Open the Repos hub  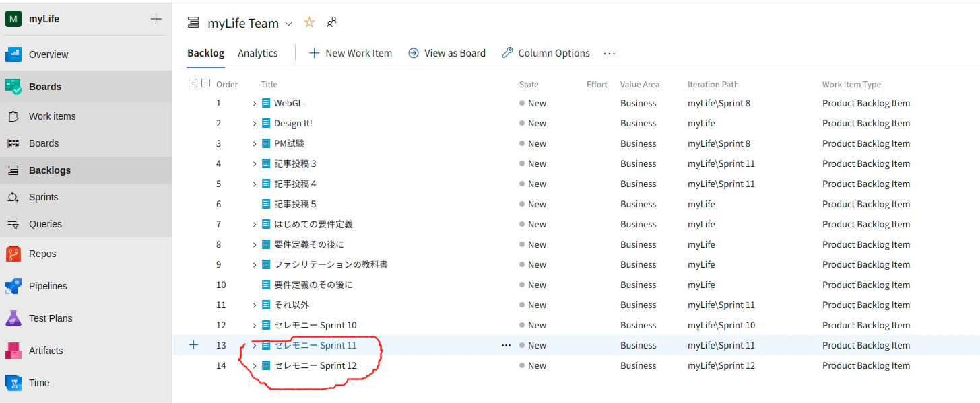click(42, 254)
